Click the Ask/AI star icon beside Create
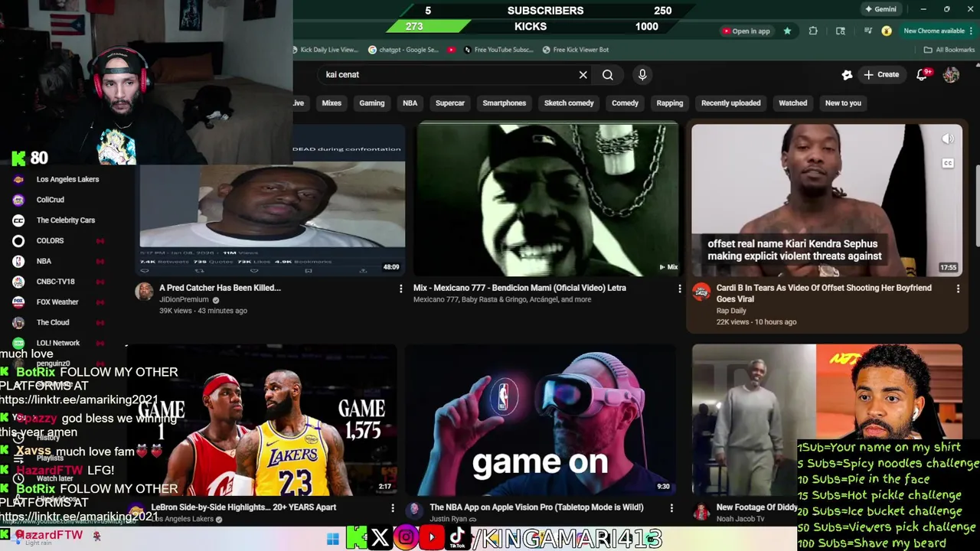 [847, 74]
